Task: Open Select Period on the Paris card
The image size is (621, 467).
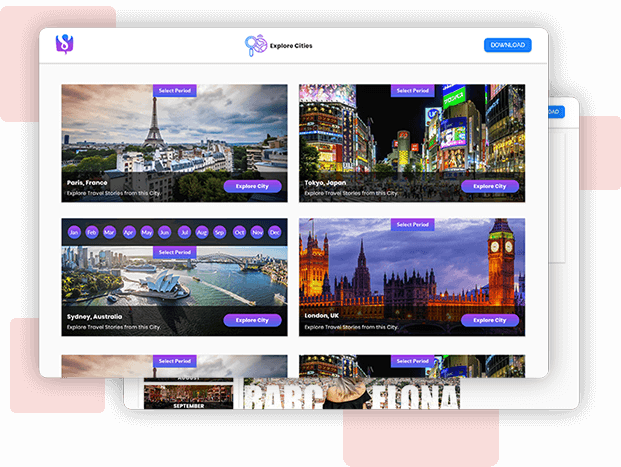Action: pyautogui.click(x=174, y=91)
